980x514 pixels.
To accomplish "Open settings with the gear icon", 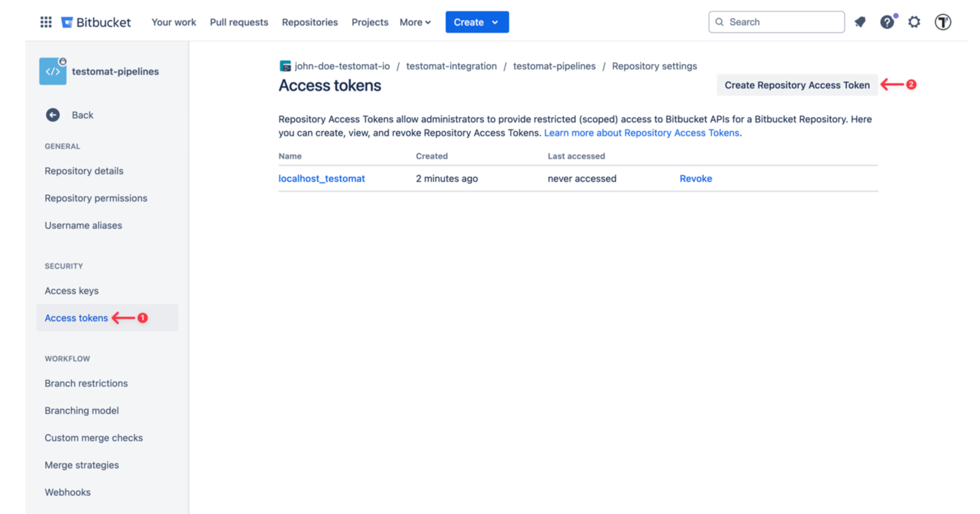I will (914, 22).
